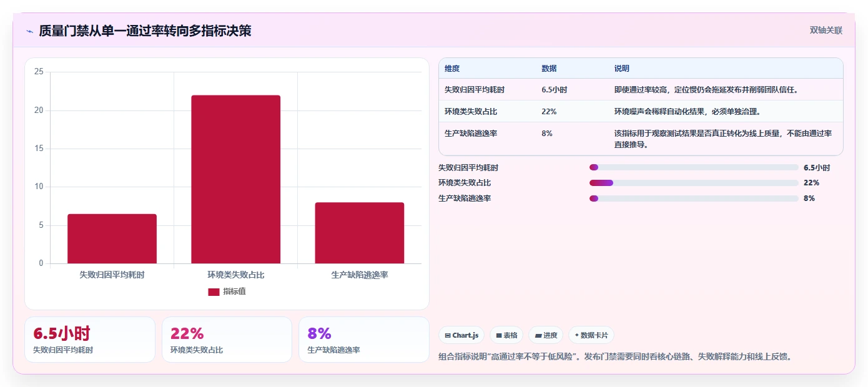The width and height of the screenshot is (868, 387).
Task: Click the 环境类失败占比 progress bar
Action: point(694,183)
